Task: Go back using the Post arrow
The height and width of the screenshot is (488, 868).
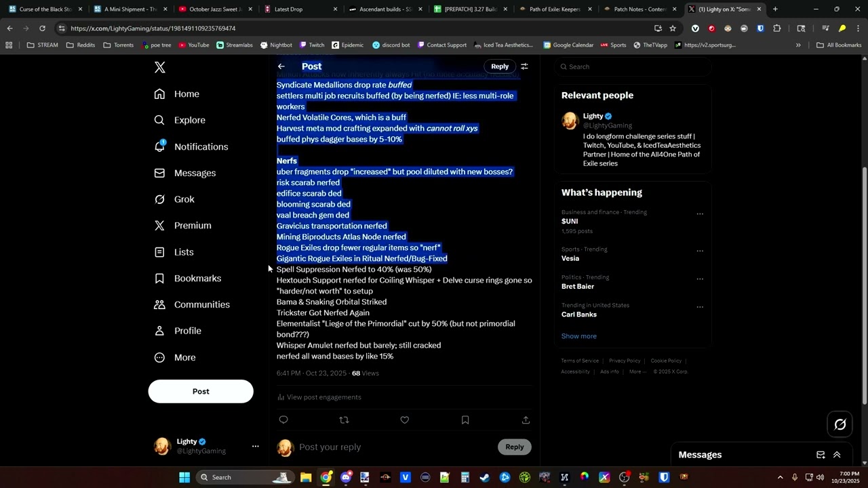Action: (x=281, y=66)
